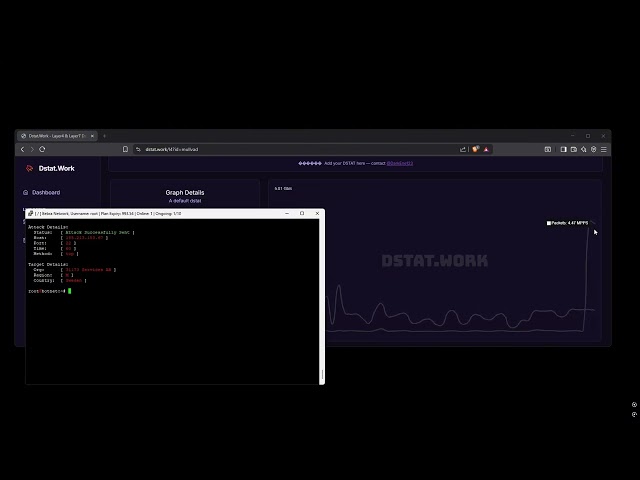Open the browser hamburger main menu
The width and height of the screenshot is (640, 480).
(604, 149)
